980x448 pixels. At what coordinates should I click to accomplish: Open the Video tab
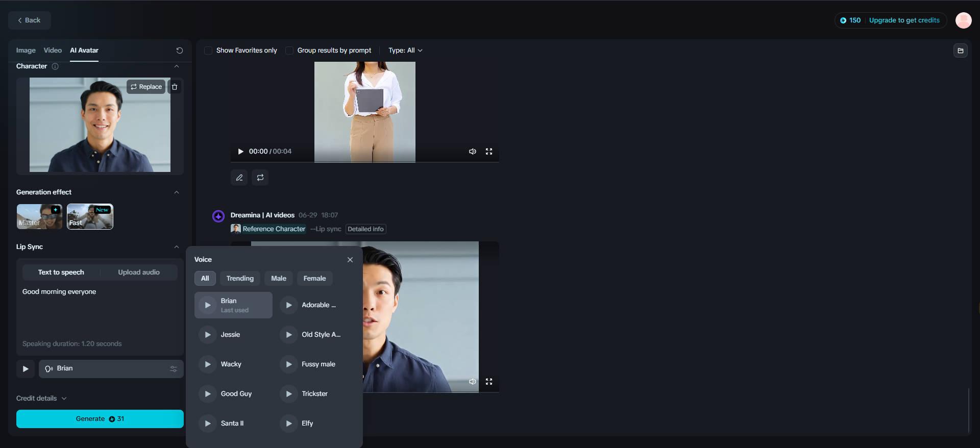tap(53, 51)
